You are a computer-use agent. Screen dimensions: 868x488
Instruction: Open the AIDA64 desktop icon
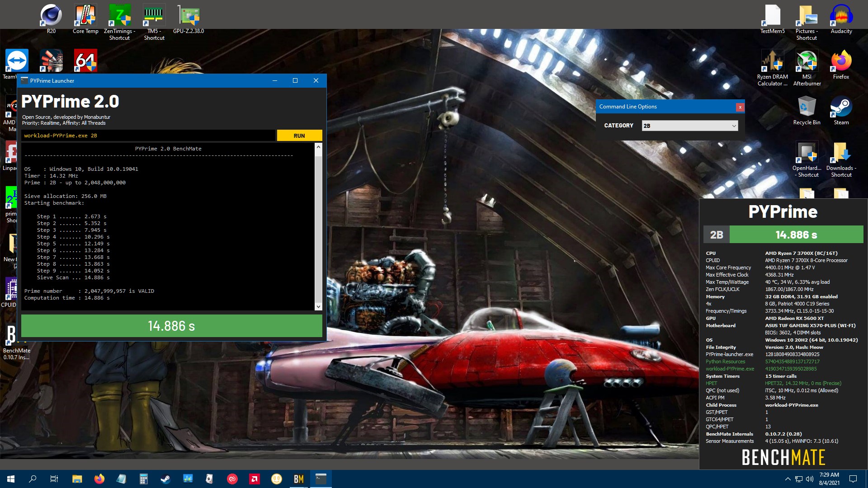(85, 60)
